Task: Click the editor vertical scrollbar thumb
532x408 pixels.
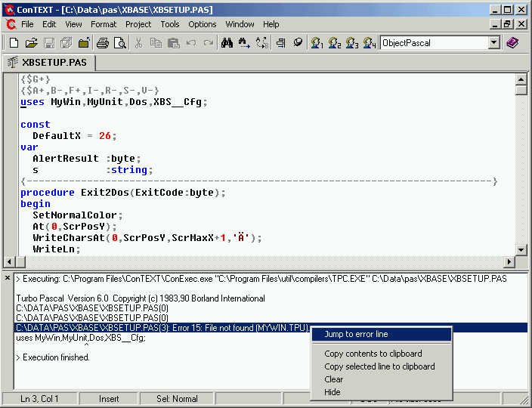Action: [521, 90]
